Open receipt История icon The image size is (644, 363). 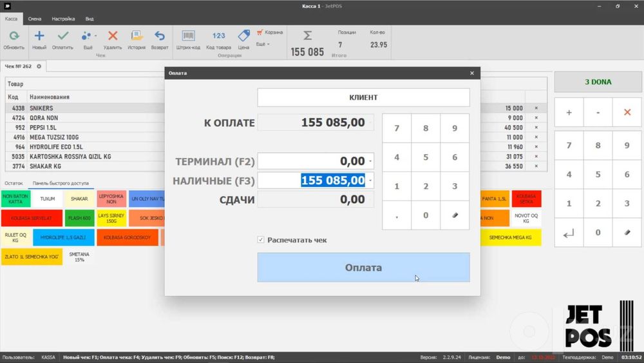[137, 36]
